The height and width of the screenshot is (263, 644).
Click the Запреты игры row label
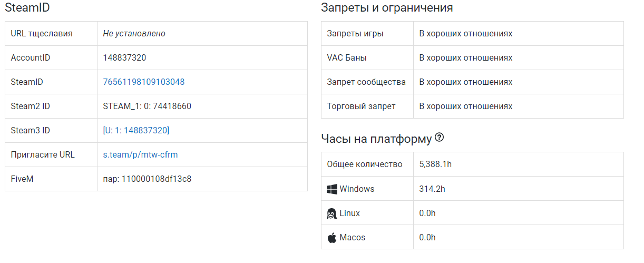[x=355, y=34]
